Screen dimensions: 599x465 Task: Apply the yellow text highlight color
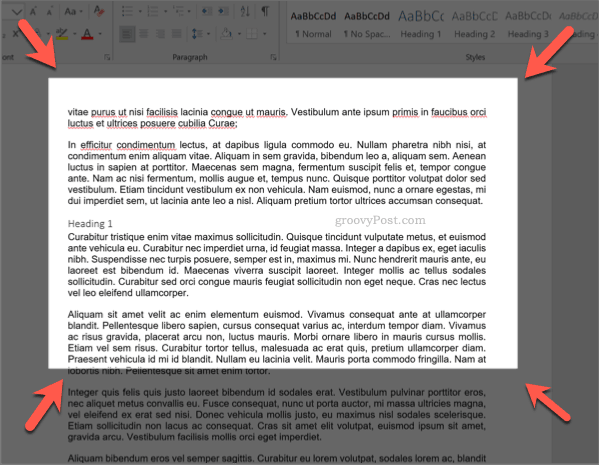point(62,34)
